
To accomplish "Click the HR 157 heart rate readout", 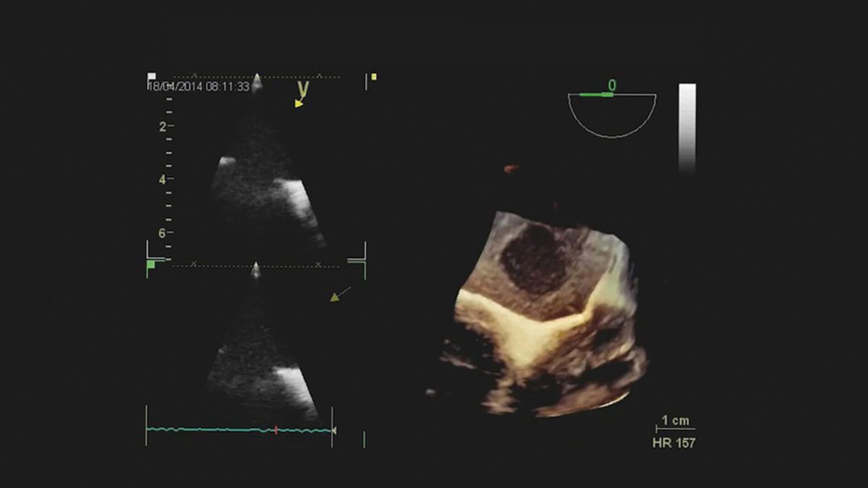I will [673, 442].
